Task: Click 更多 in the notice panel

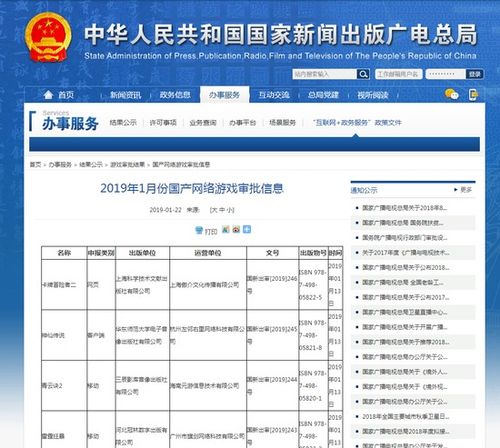Action: (466, 190)
